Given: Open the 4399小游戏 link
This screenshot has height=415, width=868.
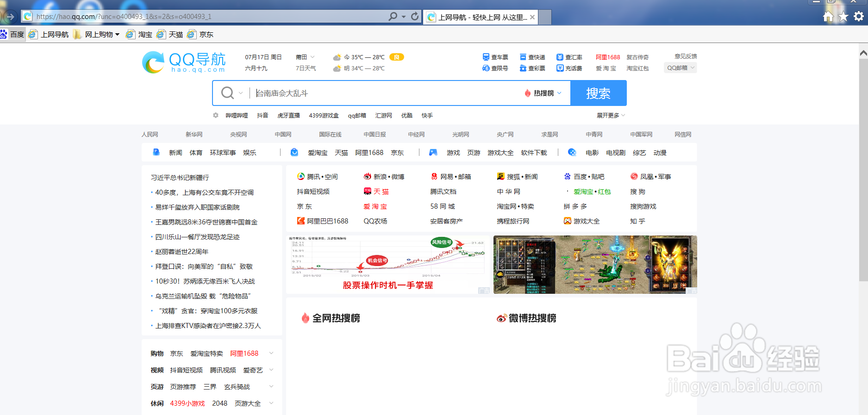Looking at the screenshot, I should (187, 403).
